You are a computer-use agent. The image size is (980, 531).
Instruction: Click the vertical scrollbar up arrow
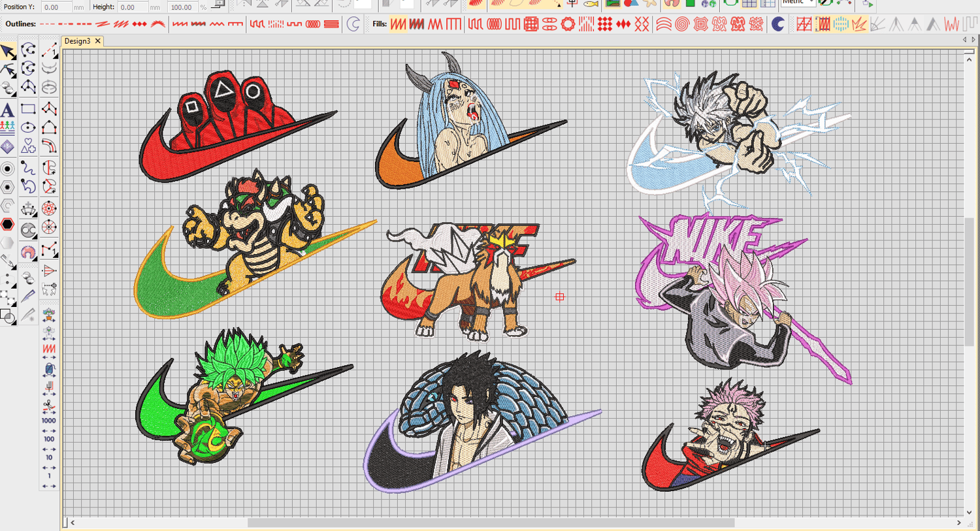pyautogui.click(x=969, y=59)
